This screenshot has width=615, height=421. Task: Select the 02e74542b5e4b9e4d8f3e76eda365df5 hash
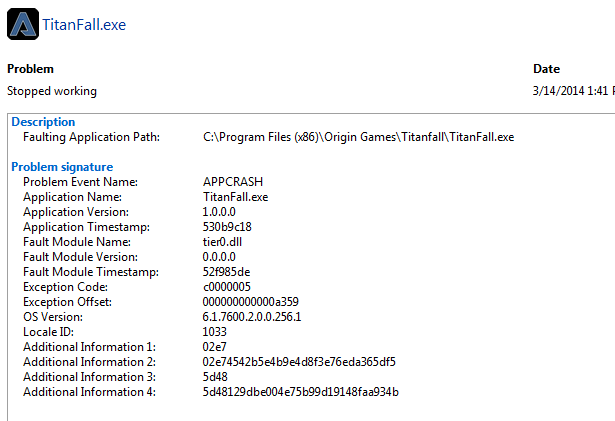(x=299, y=362)
